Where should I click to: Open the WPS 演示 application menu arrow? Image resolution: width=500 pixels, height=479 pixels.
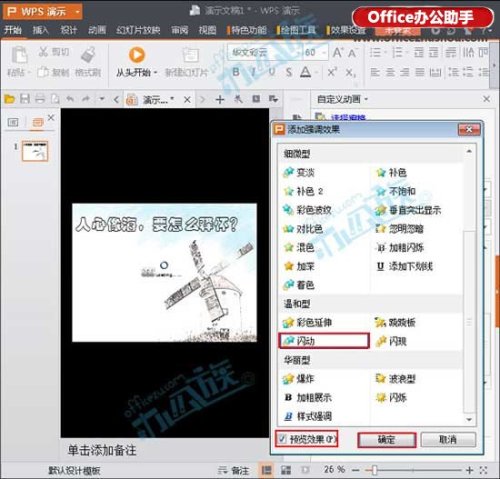pyautogui.click(x=78, y=12)
